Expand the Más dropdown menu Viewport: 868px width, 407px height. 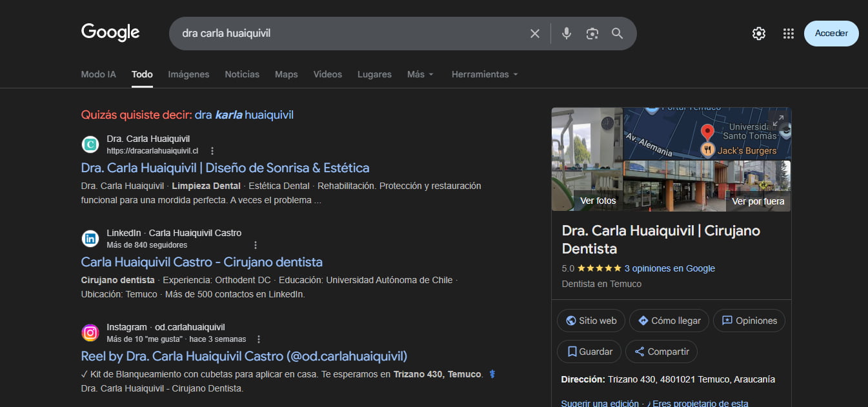click(420, 74)
